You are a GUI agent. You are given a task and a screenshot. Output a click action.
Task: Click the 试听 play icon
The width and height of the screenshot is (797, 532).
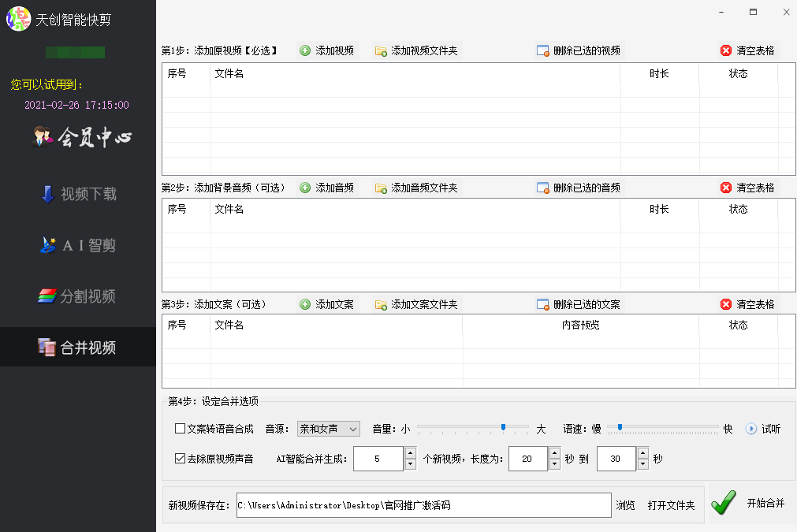[x=750, y=429]
